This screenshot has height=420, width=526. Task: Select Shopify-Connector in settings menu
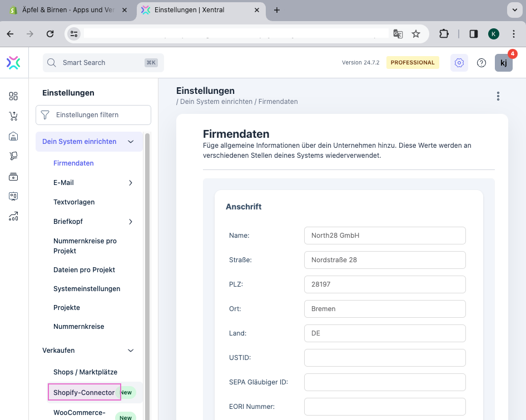click(84, 393)
